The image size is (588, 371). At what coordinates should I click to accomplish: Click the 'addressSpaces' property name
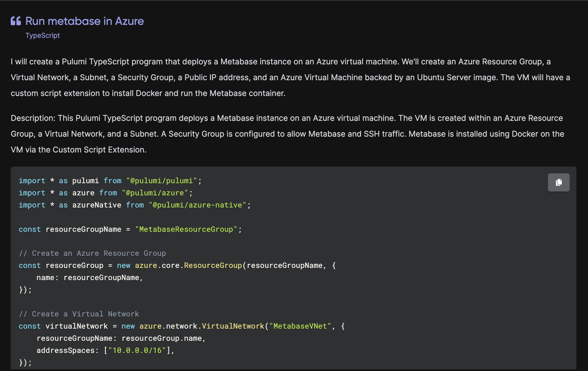(x=65, y=350)
